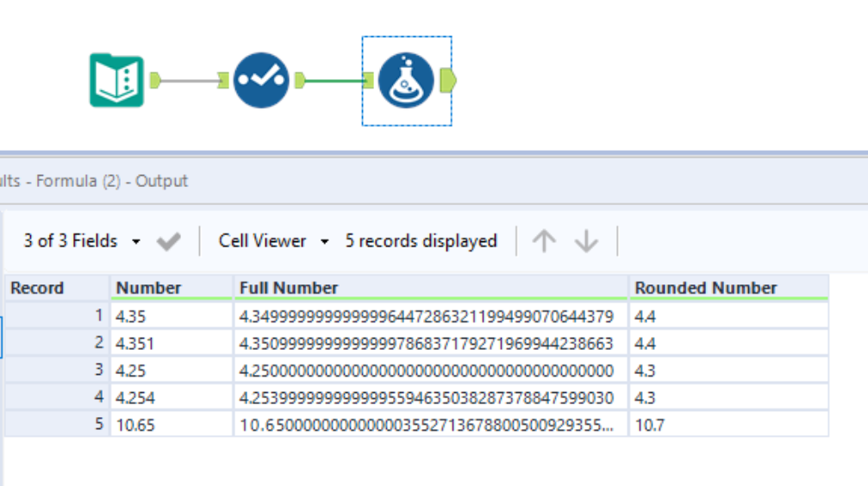868x486 pixels.
Task: Click the Full Number column header
Action: tap(431, 288)
